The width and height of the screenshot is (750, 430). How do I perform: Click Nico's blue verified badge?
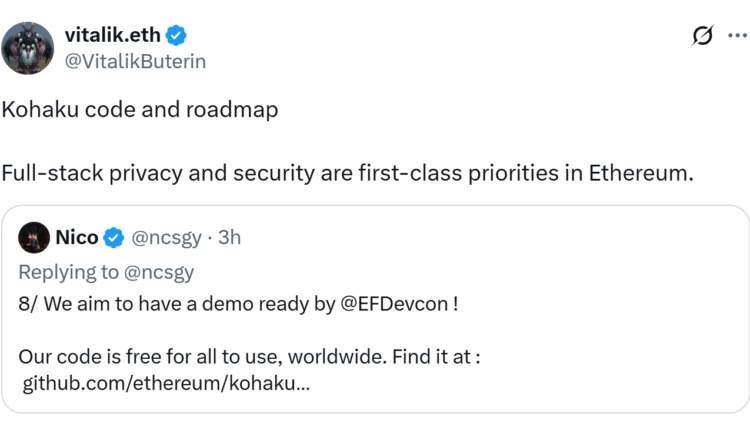[114, 238]
